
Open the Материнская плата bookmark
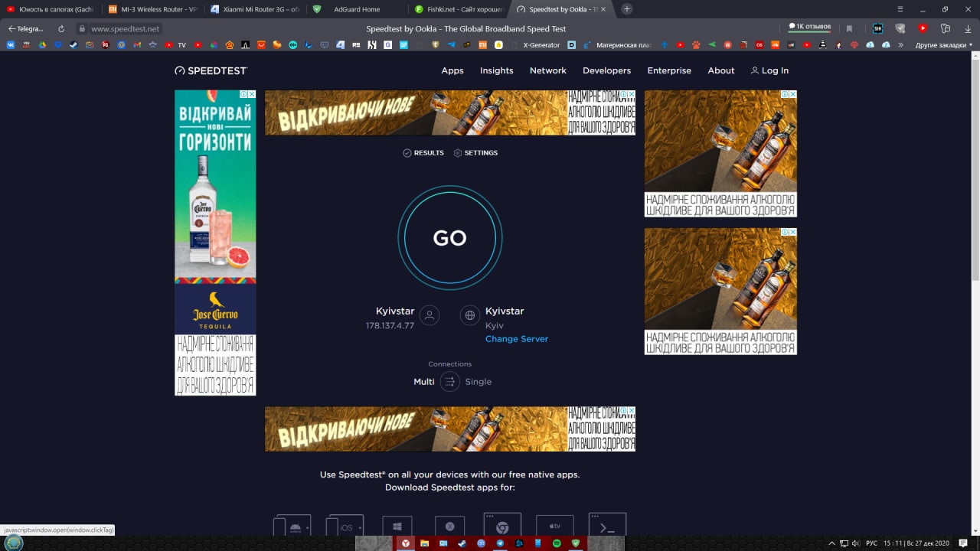[x=619, y=45]
